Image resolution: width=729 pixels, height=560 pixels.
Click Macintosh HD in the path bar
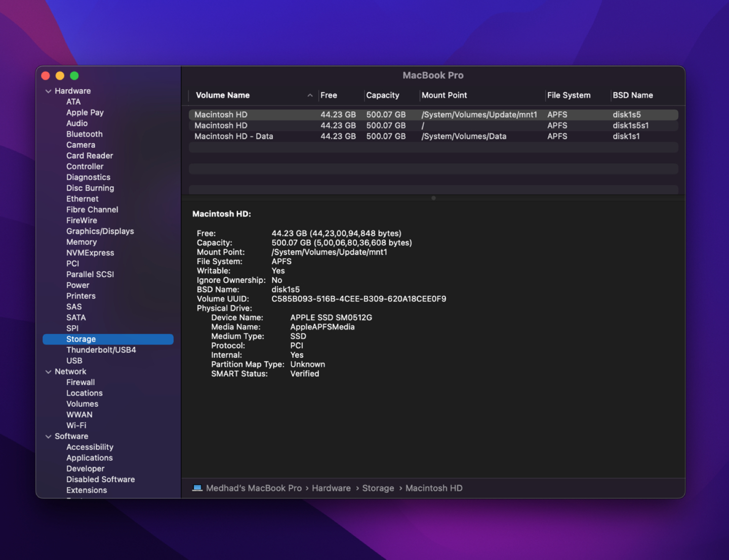click(434, 488)
